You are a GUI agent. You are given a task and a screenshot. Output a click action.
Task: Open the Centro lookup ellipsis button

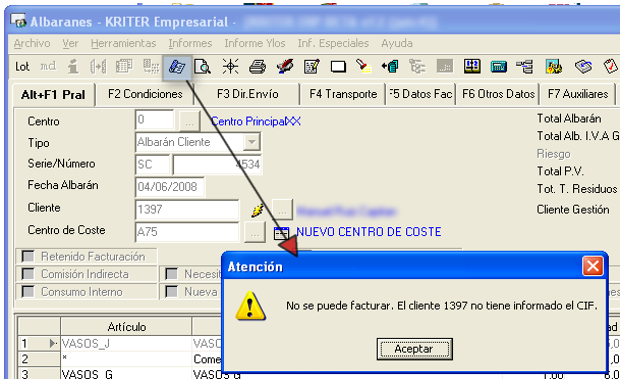point(189,121)
